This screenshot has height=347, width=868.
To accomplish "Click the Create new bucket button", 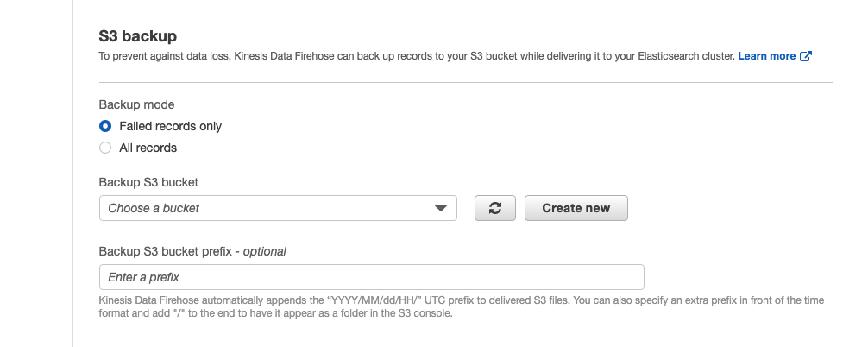I will [x=576, y=208].
